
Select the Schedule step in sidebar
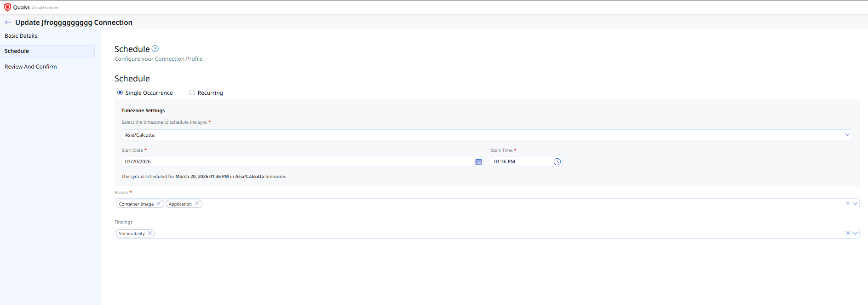(x=47, y=51)
